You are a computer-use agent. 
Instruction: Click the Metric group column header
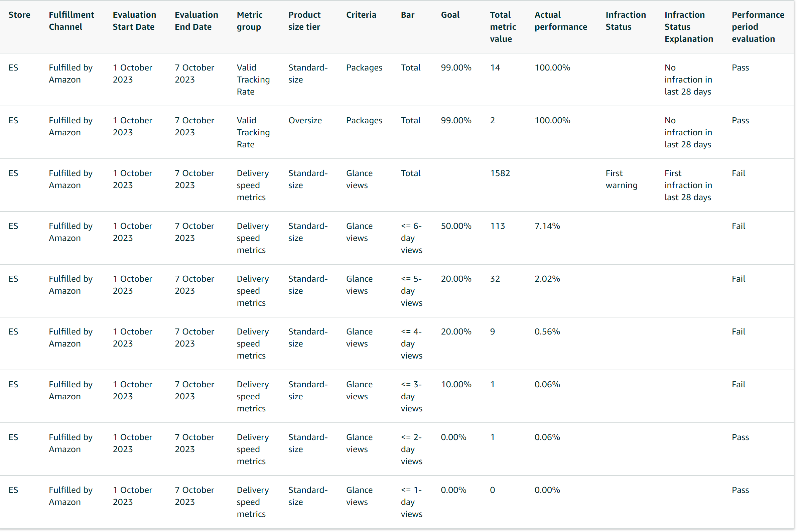249,21
